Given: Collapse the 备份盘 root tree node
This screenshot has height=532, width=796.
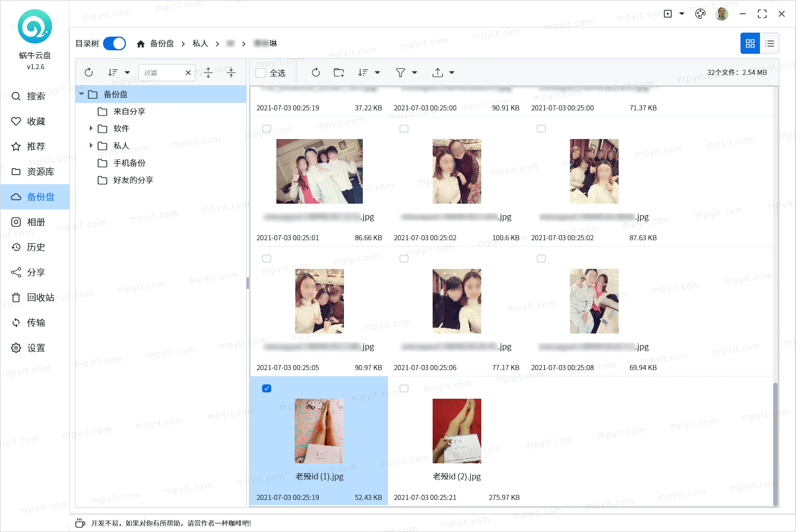Looking at the screenshot, I should (x=82, y=94).
